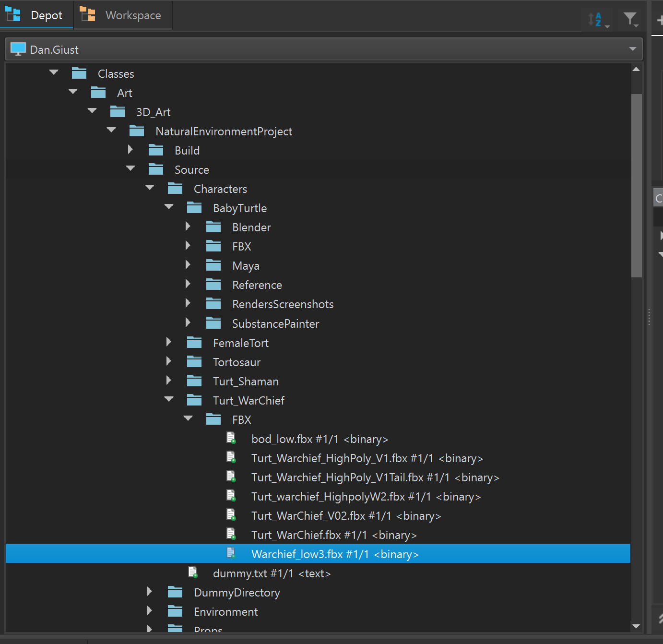This screenshot has width=663, height=644.
Task: Expand the Reference folder arrow
Action: pos(188,284)
